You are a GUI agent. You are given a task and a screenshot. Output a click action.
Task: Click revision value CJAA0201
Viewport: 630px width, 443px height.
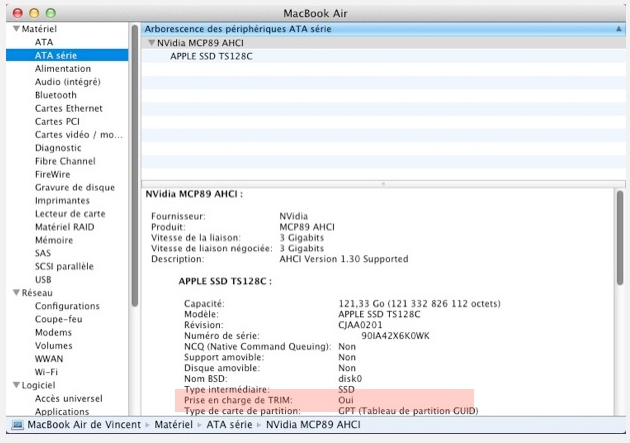coord(360,325)
